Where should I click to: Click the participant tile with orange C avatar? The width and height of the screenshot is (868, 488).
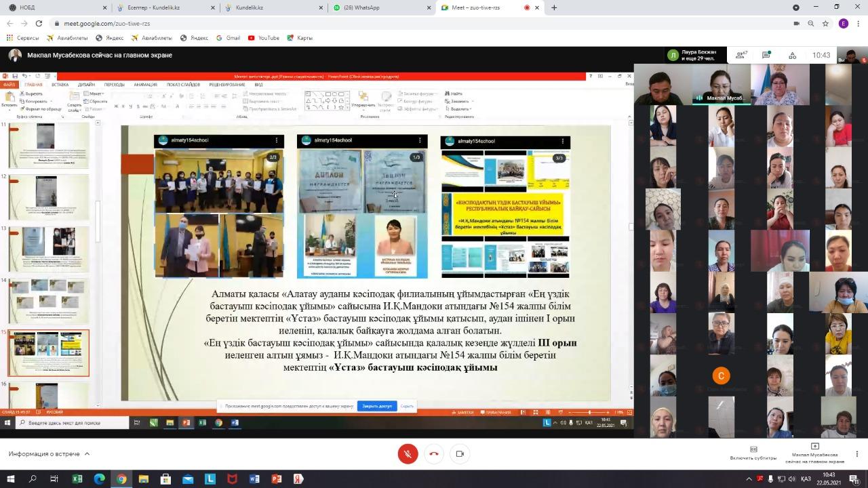721,376
